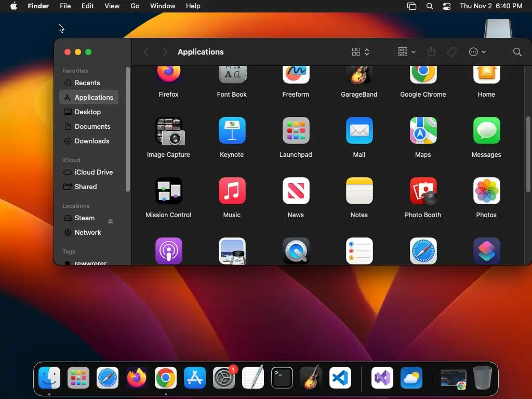Click the Stage Manager menu bar icon
Viewport: 532px width, 399px height.
pyautogui.click(x=411, y=6)
